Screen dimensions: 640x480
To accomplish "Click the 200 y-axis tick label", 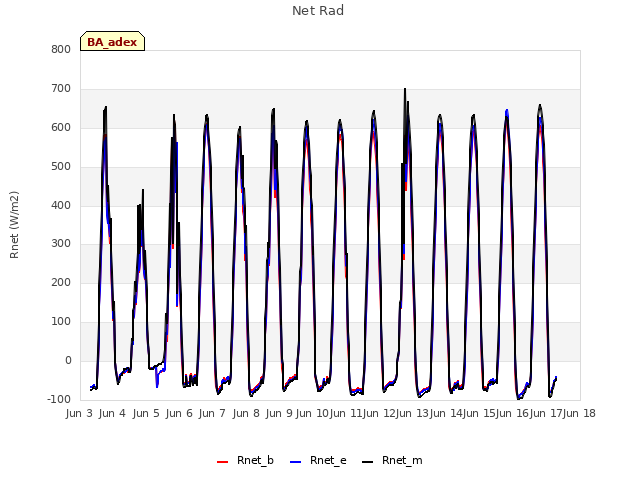I will [61, 282].
